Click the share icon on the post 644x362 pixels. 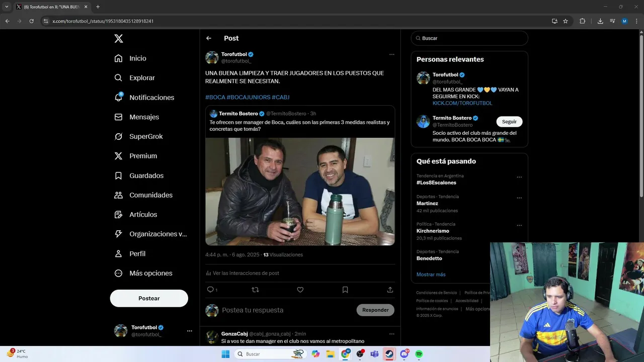[390, 290]
